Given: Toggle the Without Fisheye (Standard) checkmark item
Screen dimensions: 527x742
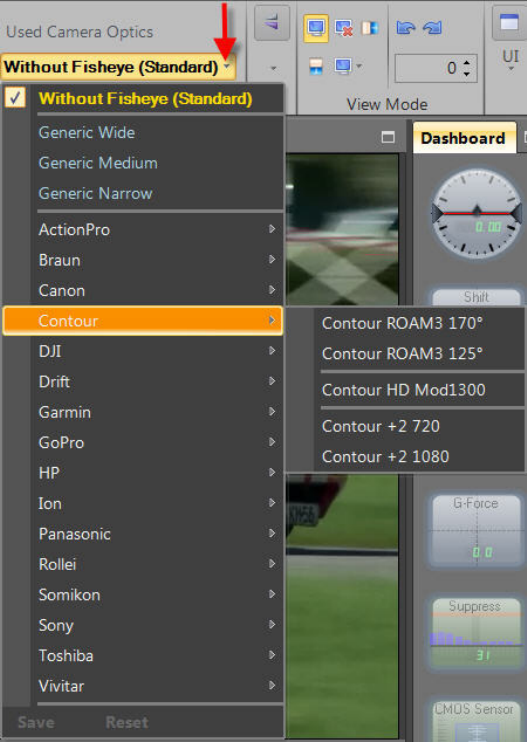Looking at the screenshot, I should 143,98.
